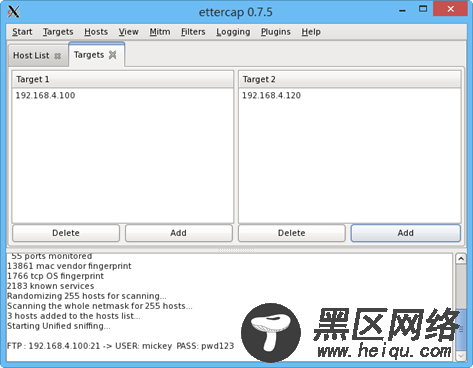Open the View menu
Screen dimensions: 473x368
(x=129, y=32)
